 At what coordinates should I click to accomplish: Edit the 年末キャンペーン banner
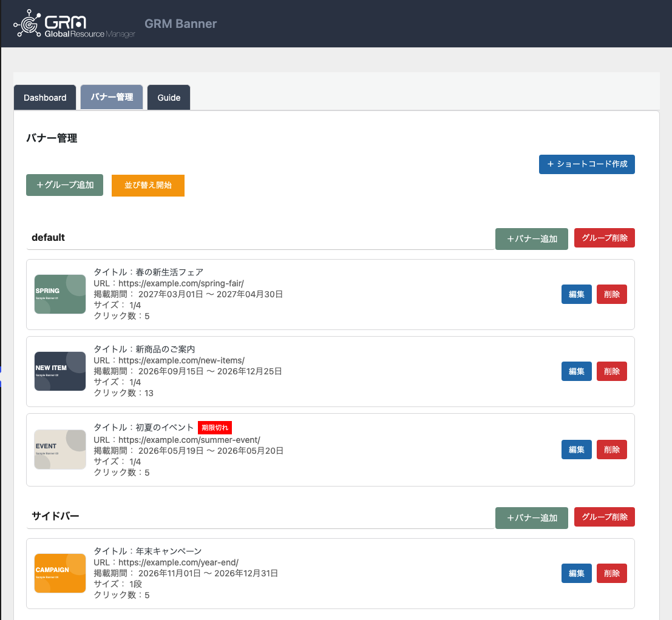577,573
